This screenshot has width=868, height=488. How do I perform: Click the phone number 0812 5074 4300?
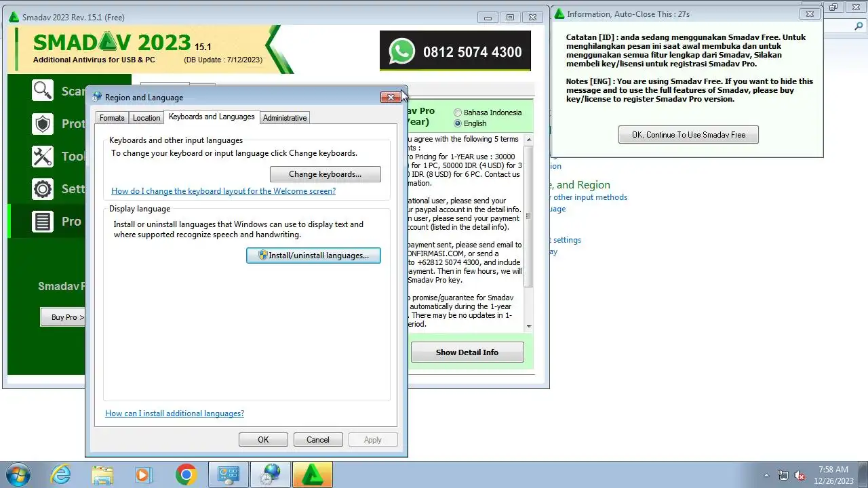473,52
